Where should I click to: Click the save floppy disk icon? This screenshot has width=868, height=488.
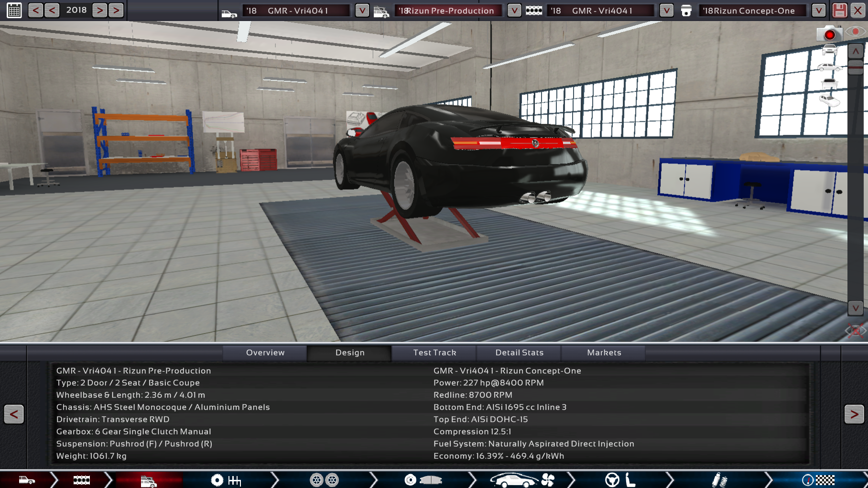839,11
